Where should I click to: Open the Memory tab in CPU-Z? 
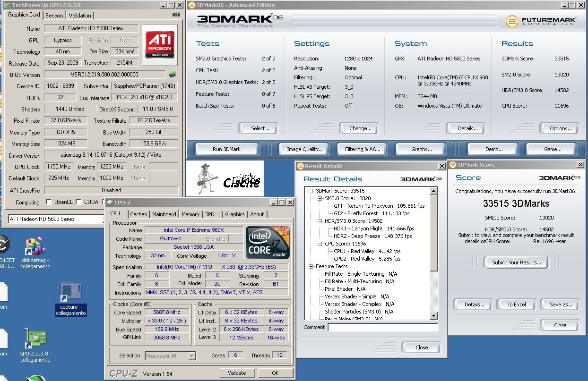click(x=190, y=214)
